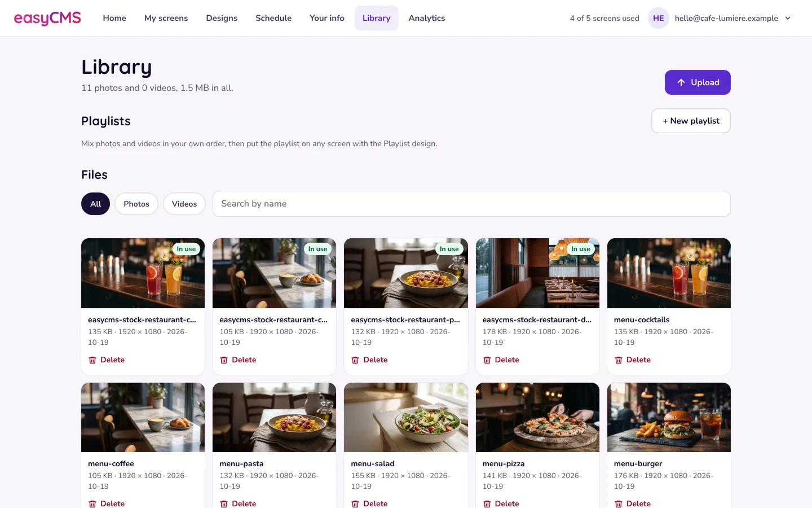
Task: Filter files by Photos
Action: [136, 204]
